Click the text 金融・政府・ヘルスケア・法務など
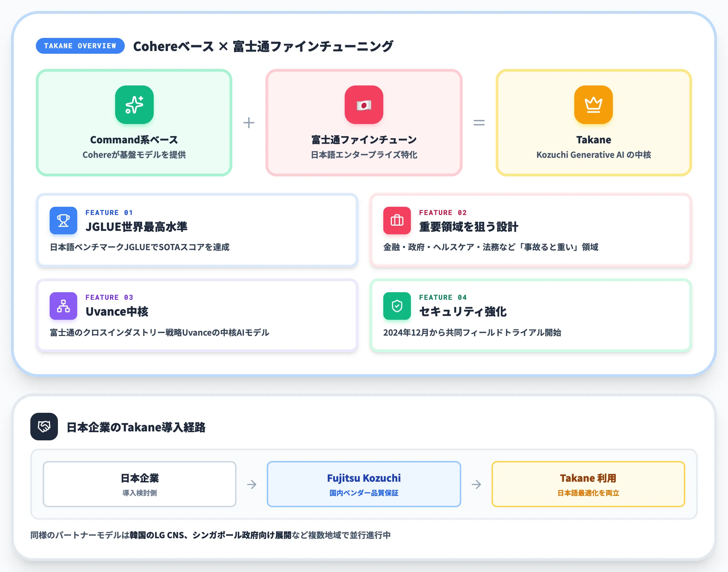The image size is (728, 572). tap(449, 247)
